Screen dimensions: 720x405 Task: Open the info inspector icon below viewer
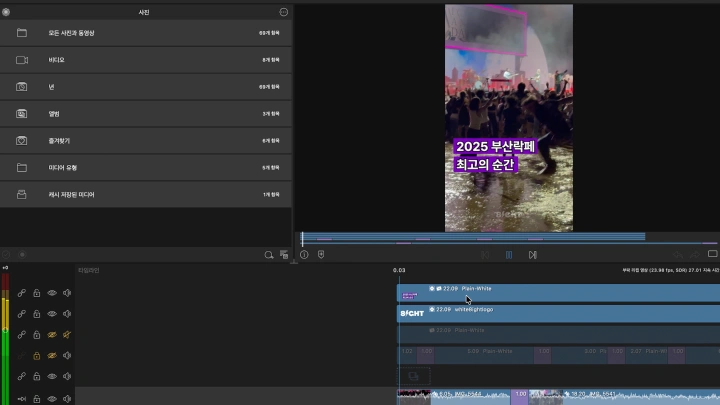pos(304,255)
